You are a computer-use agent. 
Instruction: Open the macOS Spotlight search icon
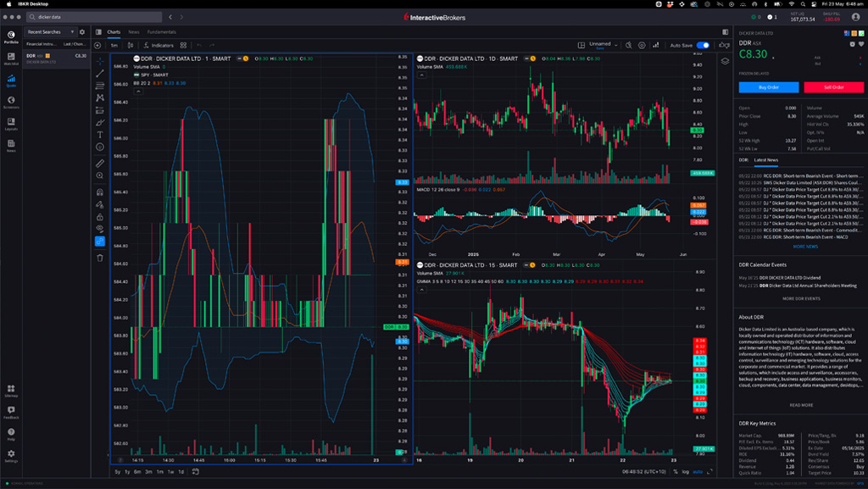pyautogui.click(x=803, y=4)
